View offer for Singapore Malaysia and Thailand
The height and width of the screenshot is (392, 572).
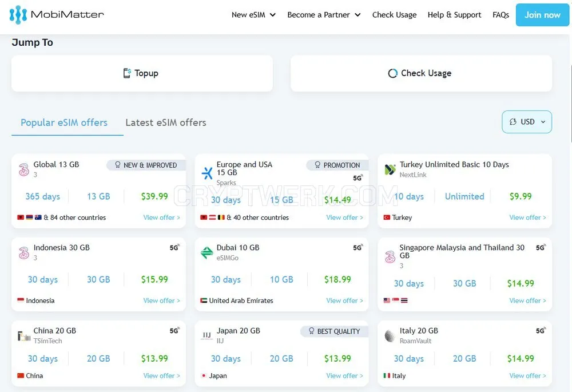tap(528, 301)
